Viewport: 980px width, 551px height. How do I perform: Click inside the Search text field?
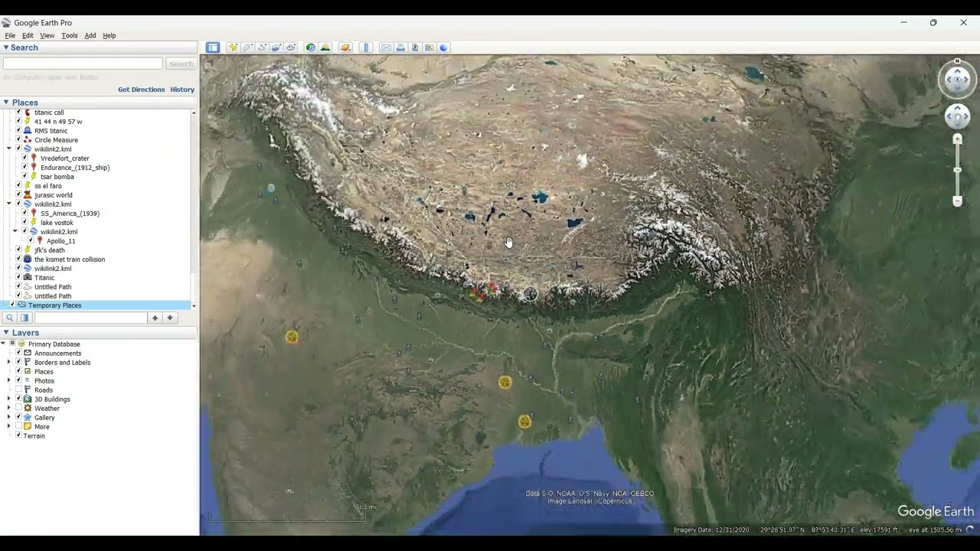point(83,64)
